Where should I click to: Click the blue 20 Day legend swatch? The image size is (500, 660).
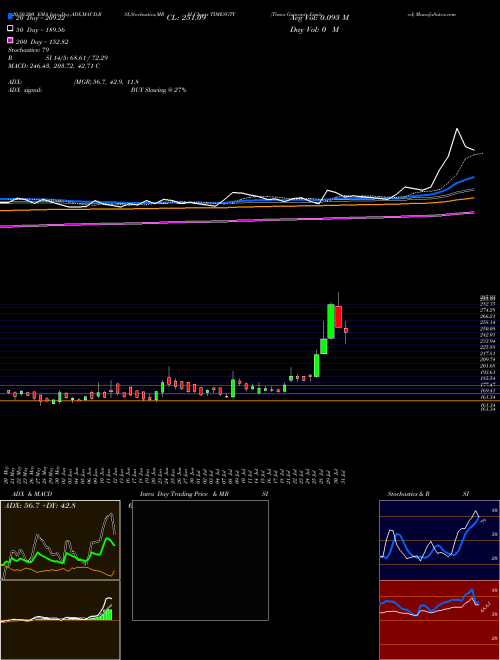(10, 17)
